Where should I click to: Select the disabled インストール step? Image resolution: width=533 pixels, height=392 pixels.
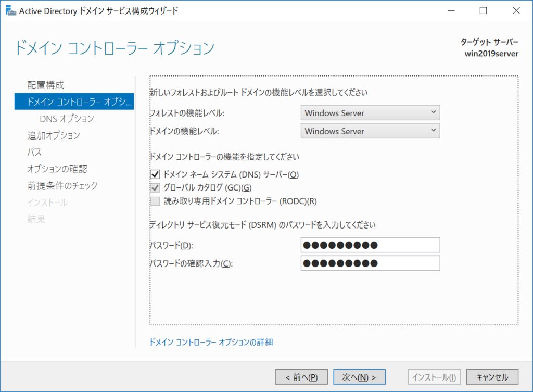tap(47, 203)
